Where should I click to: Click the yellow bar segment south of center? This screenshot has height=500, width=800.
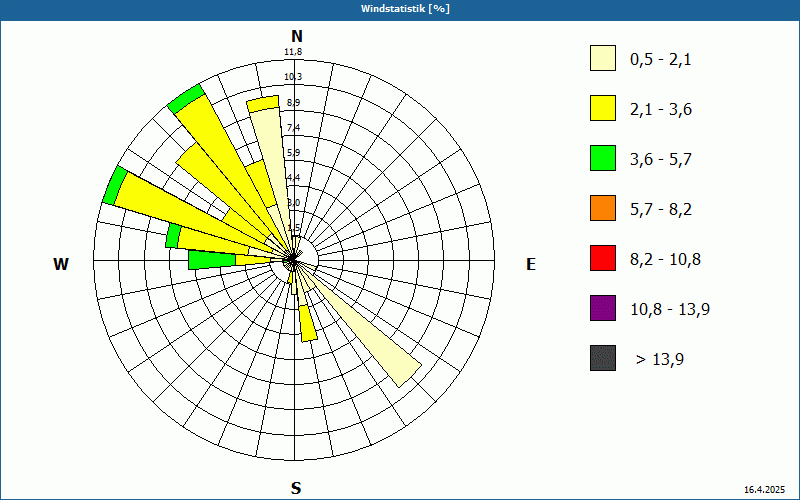point(307,323)
